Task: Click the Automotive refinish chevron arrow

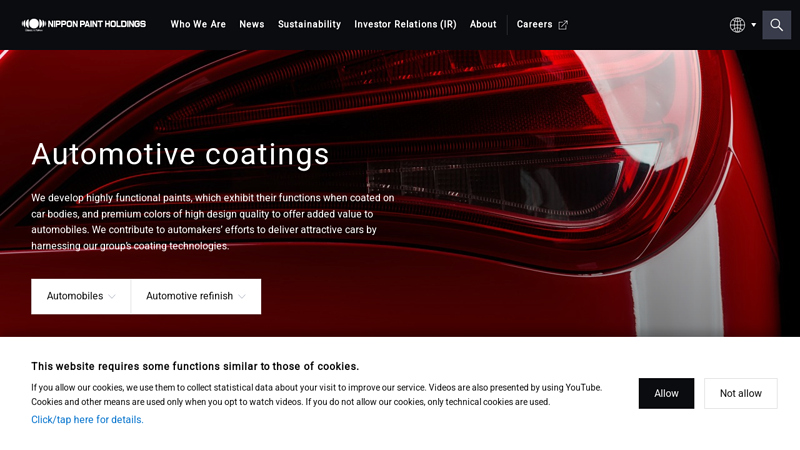Action: tap(242, 296)
